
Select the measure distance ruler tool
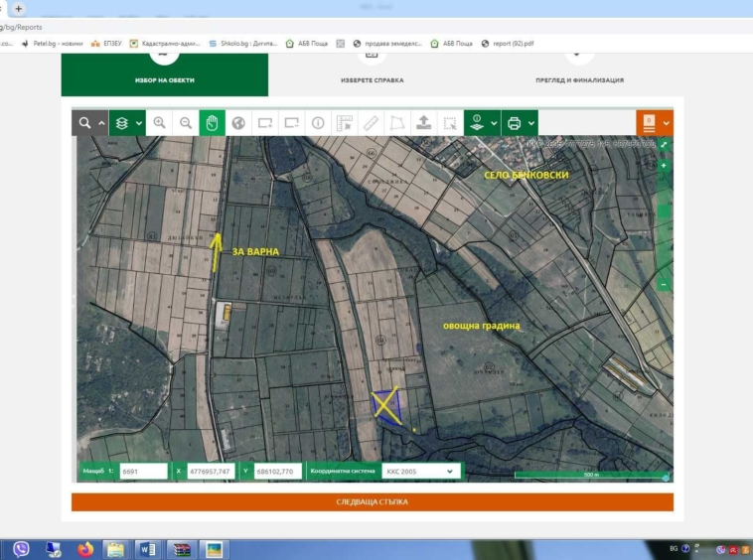371,123
